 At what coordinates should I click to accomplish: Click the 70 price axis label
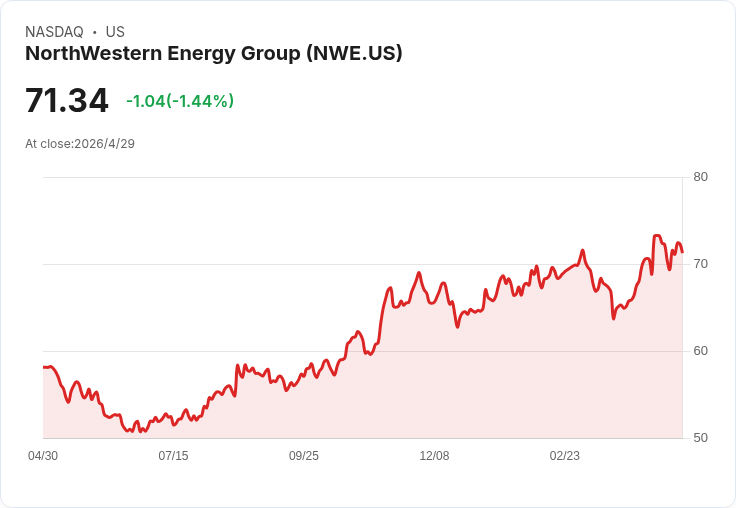(x=700, y=264)
